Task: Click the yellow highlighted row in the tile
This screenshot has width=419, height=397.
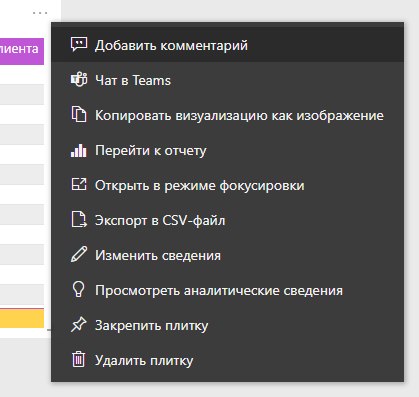Action: [22, 318]
